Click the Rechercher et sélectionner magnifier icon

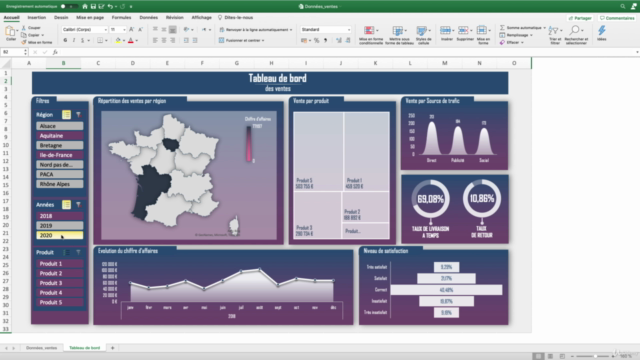[575, 31]
